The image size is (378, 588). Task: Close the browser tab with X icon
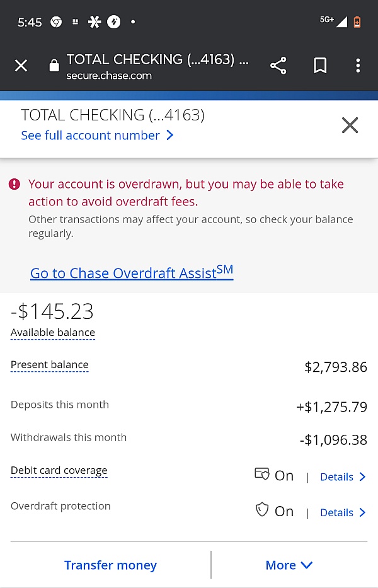coord(21,66)
